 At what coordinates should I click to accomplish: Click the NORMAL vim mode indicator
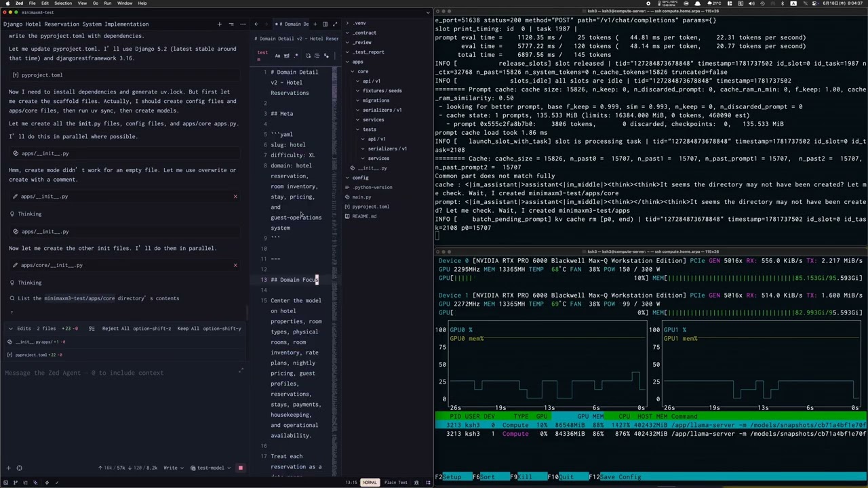[x=370, y=483]
